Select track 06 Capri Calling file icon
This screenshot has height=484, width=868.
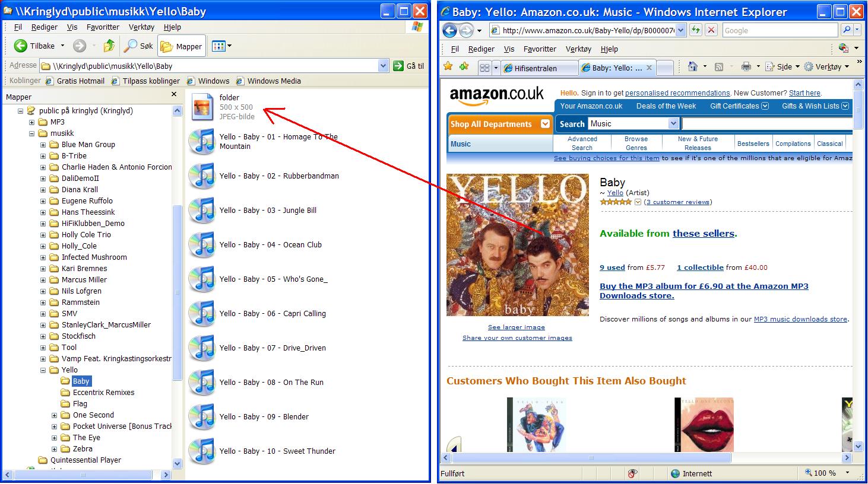202,314
